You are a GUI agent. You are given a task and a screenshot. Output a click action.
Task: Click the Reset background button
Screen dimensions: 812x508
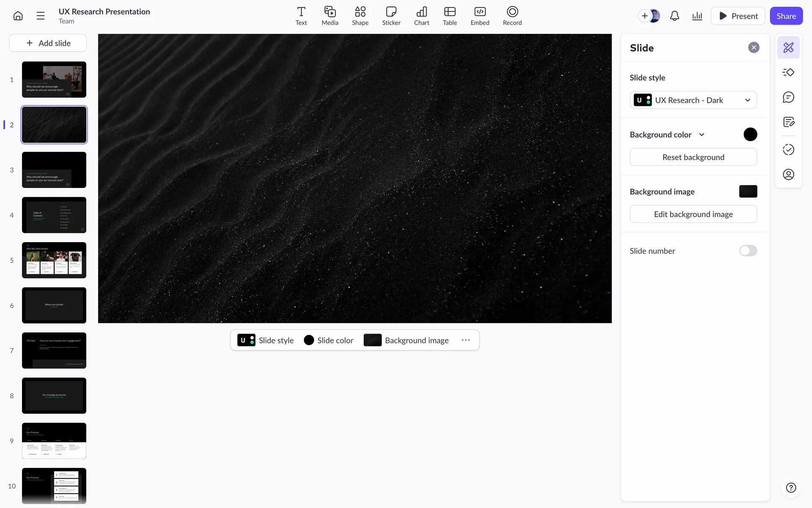point(693,157)
